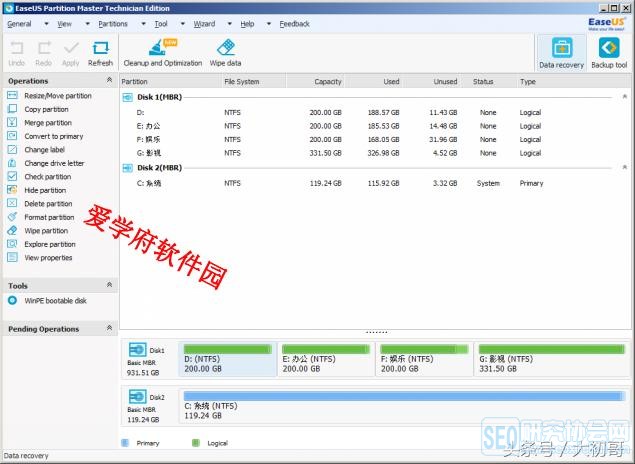Click the View properties link
The height and width of the screenshot is (464, 635).
point(48,258)
